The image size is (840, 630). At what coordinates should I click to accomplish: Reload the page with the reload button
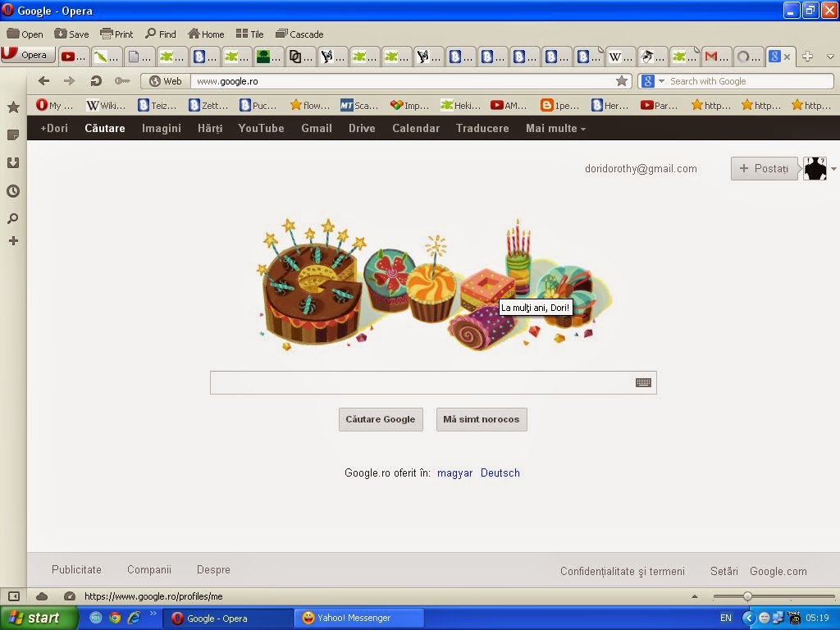96,81
